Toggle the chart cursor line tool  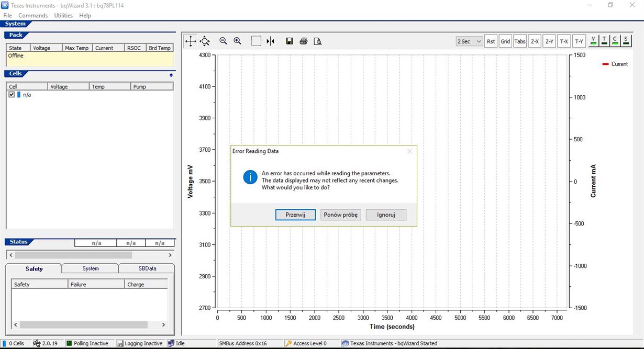pos(270,41)
